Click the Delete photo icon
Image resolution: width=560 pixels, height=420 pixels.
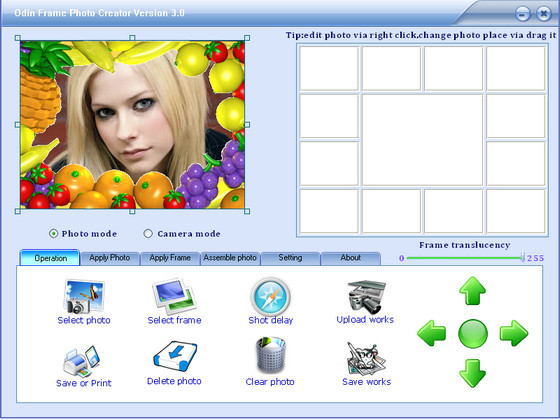[x=175, y=356]
